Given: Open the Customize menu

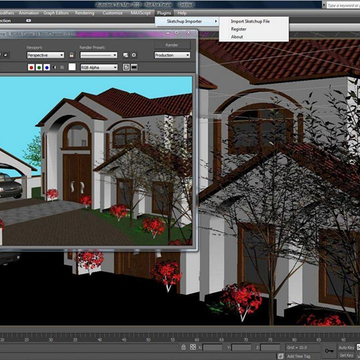Looking at the screenshot, I should [112, 13].
